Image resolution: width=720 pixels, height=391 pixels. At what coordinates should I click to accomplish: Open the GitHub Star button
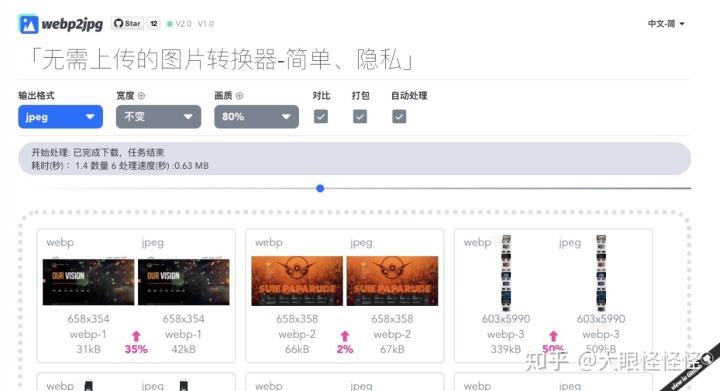point(127,23)
